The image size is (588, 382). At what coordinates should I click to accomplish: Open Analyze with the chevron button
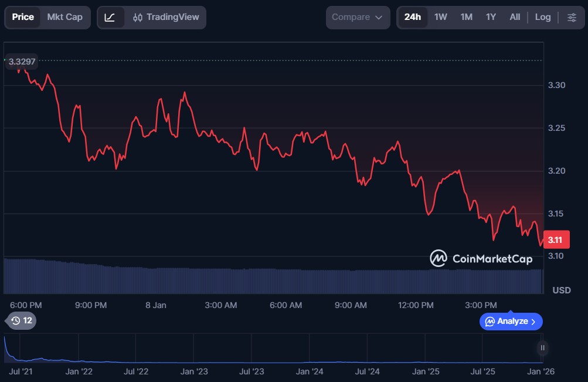coord(511,321)
